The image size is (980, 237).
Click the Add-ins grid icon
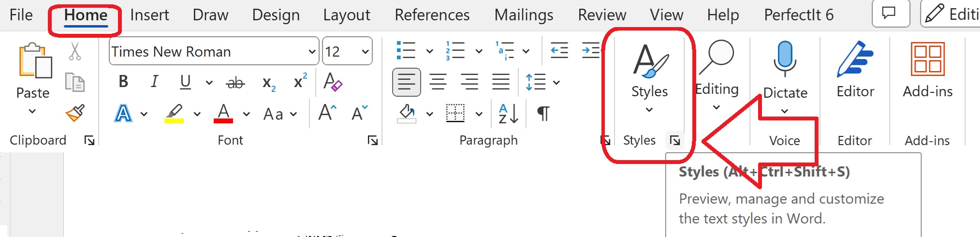click(x=927, y=59)
